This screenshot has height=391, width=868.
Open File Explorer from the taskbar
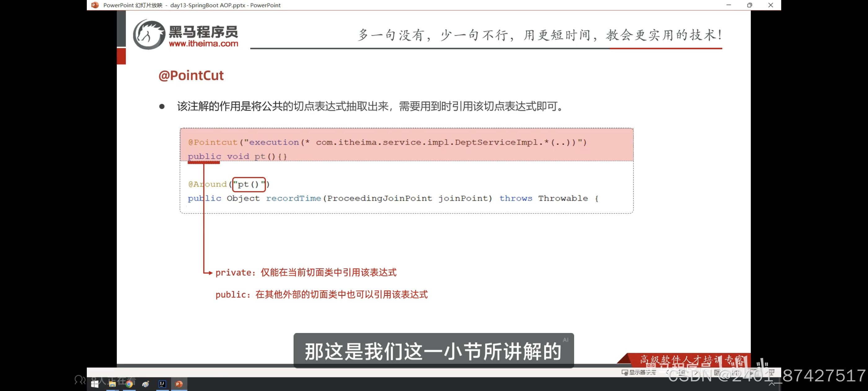point(112,384)
